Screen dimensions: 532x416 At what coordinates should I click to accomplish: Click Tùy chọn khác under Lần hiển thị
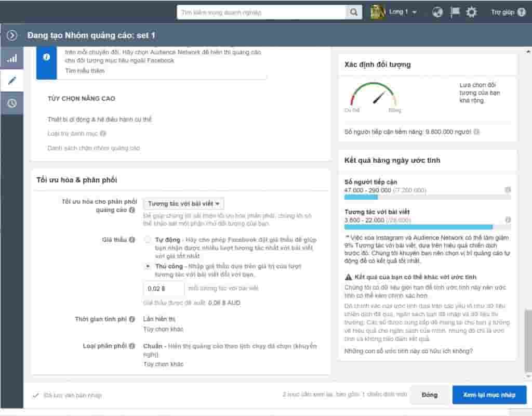(x=163, y=329)
